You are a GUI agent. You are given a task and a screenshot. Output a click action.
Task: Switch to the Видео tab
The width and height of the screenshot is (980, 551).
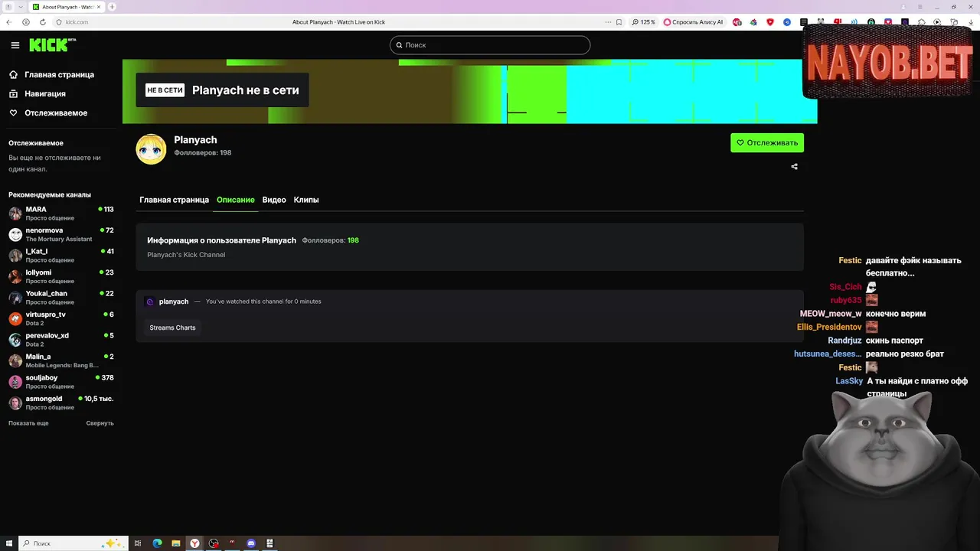tap(274, 200)
